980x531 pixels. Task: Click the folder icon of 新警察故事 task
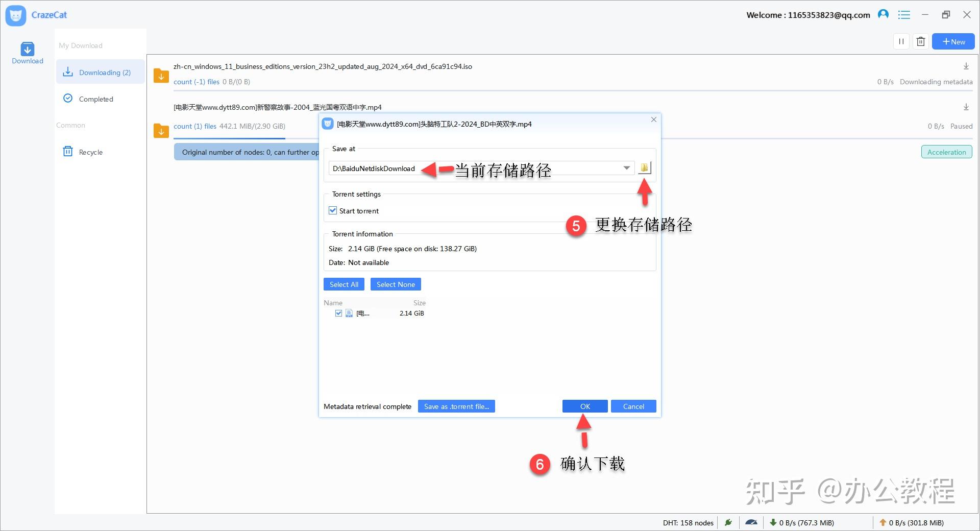click(x=161, y=131)
